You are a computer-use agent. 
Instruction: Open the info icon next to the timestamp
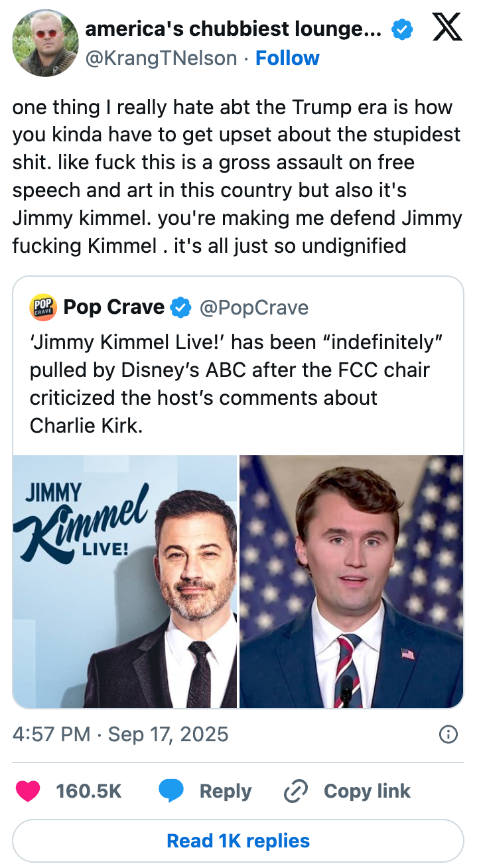tap(448, 735)
